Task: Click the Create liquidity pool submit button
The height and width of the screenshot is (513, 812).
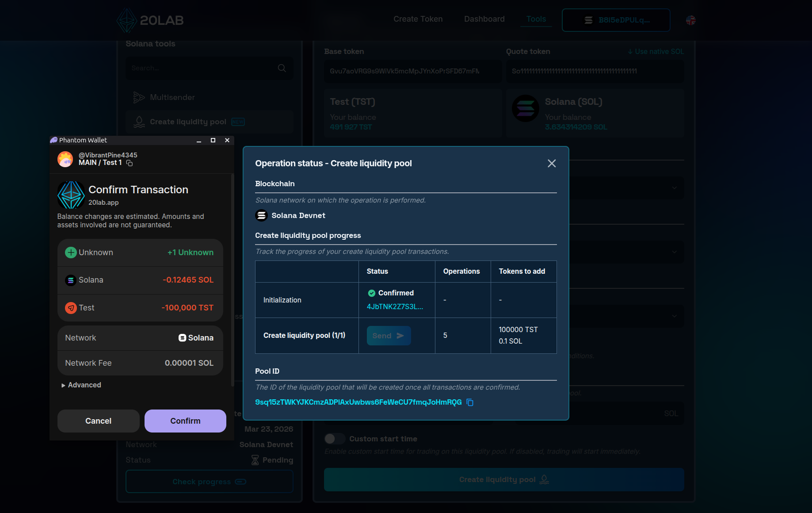Action: pyautogui.click(x=504, y=480)
